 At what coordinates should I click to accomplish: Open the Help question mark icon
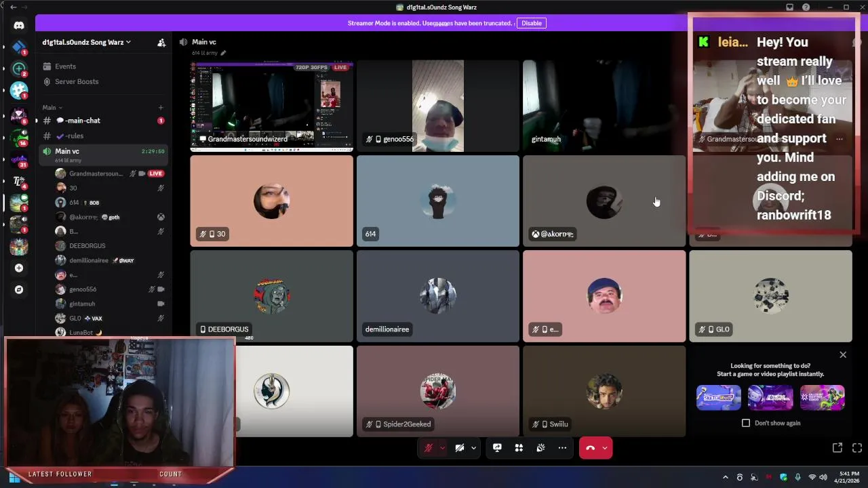(806, 7)
